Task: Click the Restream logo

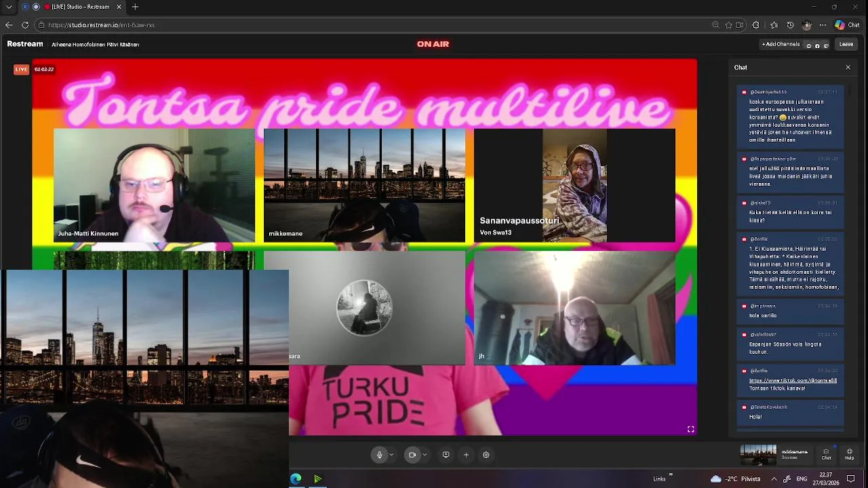Action: 25,44
